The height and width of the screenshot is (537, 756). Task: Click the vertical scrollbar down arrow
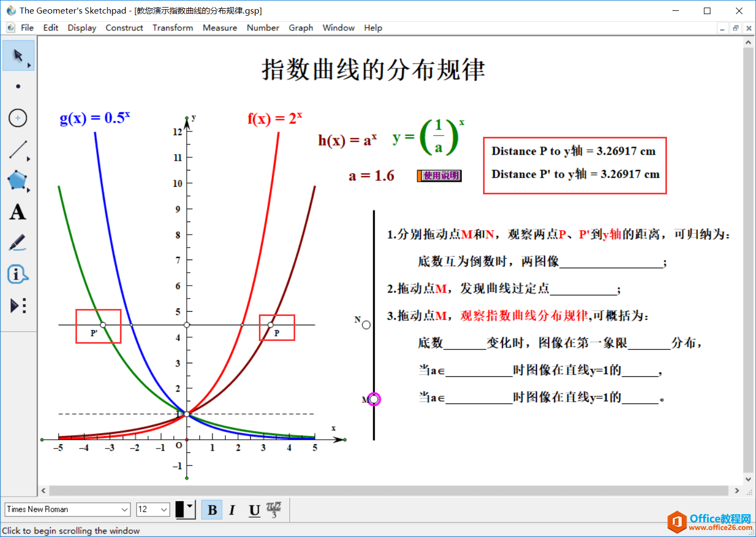coord(749,479)
